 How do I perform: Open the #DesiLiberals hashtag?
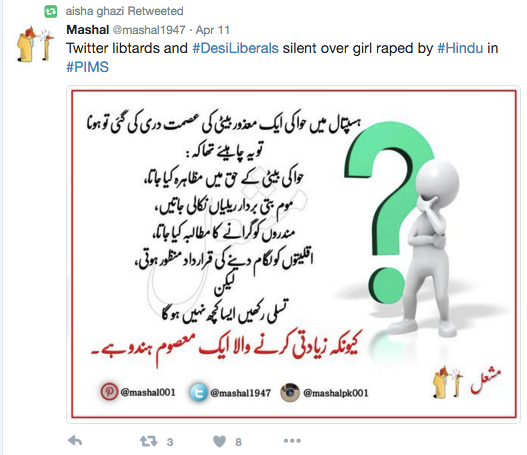[235, 48]
